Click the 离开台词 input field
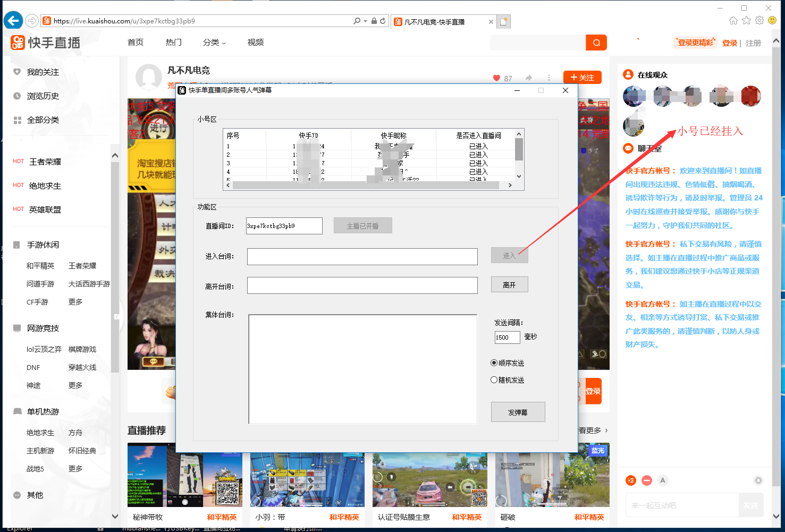Viewport: 785px width, 532px height. point(362,285)
